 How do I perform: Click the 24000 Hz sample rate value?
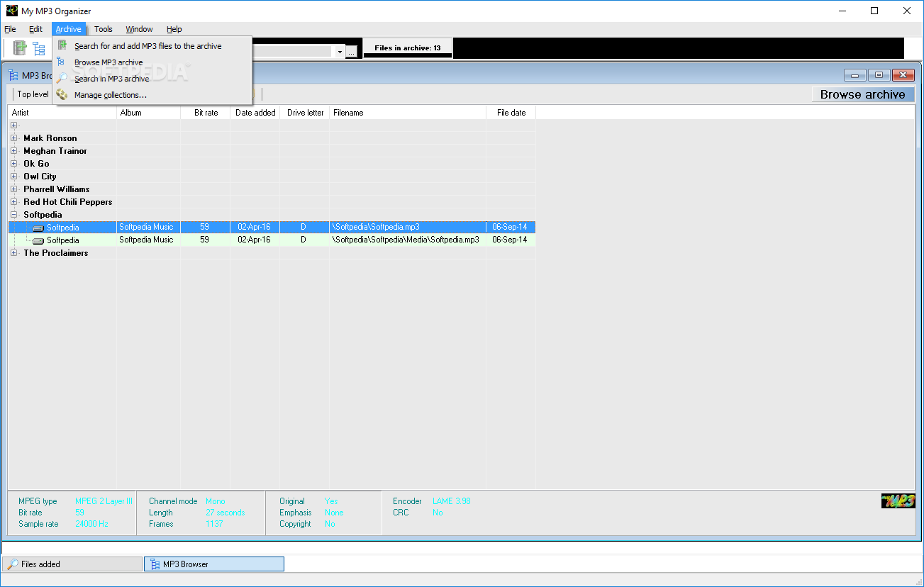click(x=91, y=524)
